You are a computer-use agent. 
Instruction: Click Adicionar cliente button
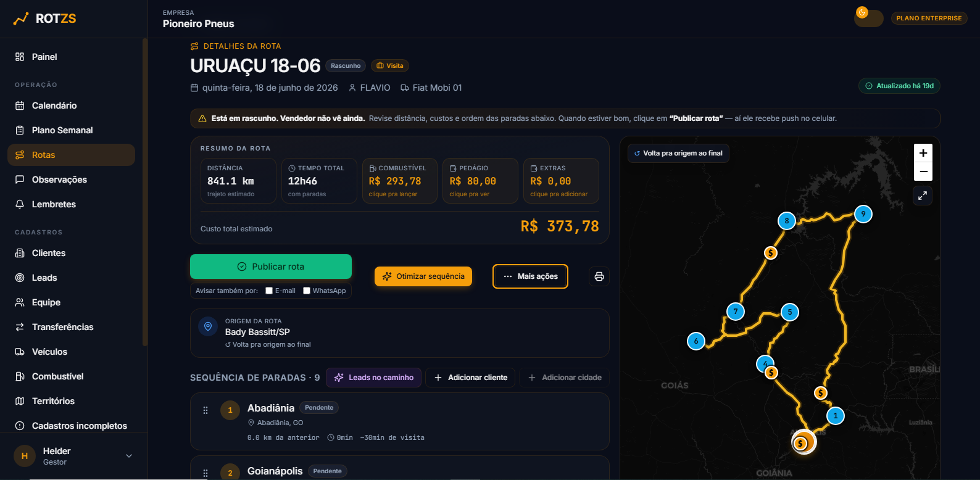tap(471, 378)
